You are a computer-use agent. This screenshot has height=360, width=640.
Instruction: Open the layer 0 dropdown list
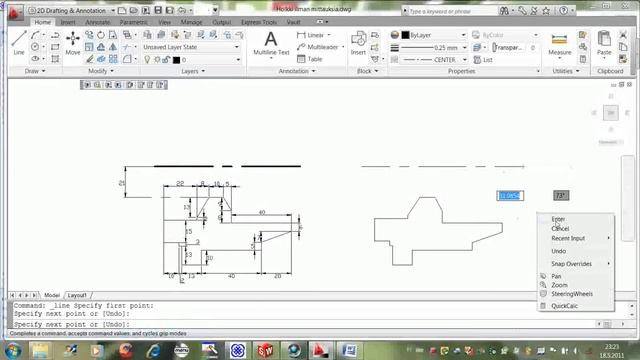pos(238,60)
